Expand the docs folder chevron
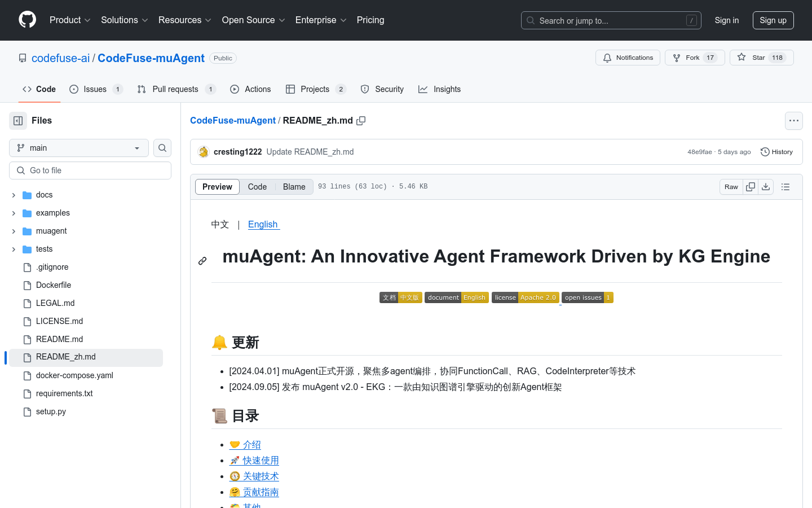This screenshot has height=508, width=812. [14, 195]
